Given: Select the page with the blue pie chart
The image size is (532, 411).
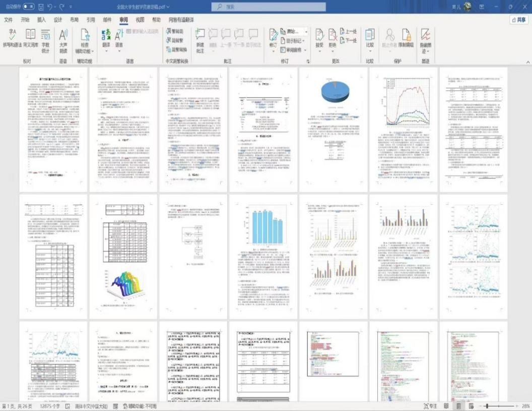Looking at the screenshot, I should pos(333,130).
